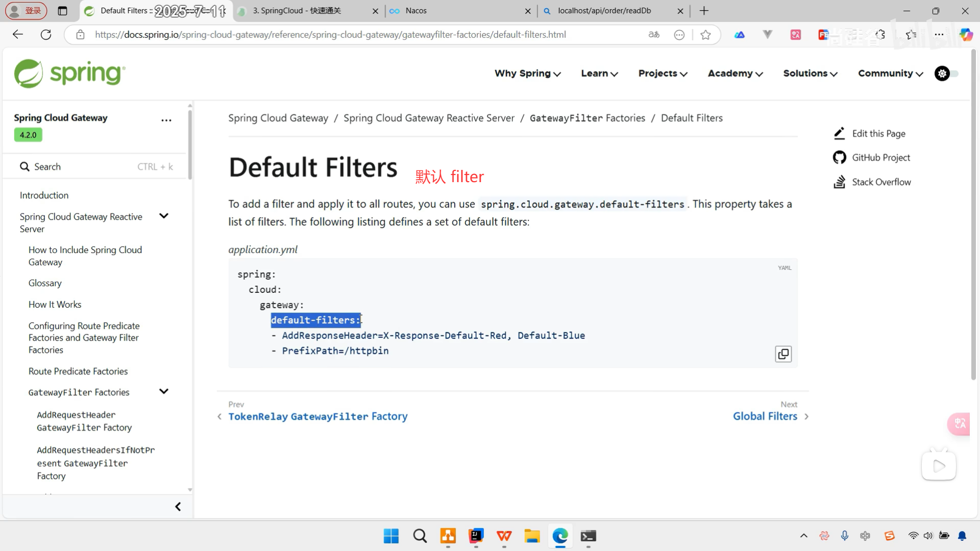
Task: Toggle the dark mode theme switch
Action: click(946, 73)
